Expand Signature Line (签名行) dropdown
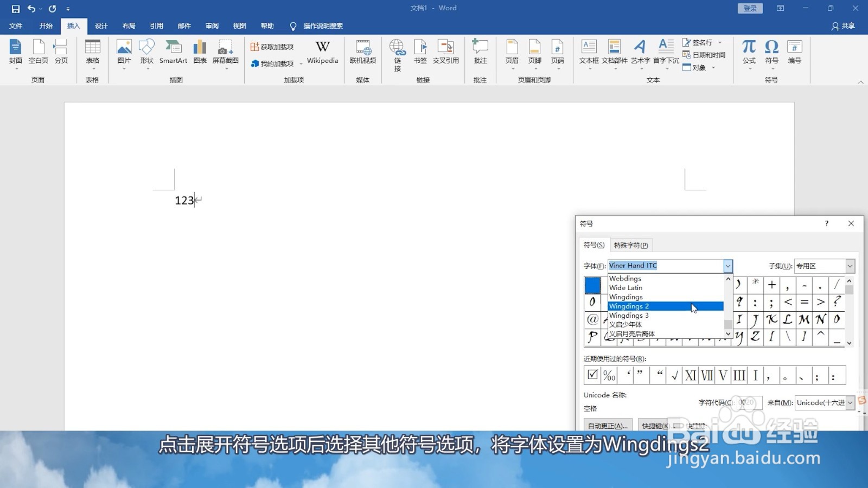The image size is (868, 488). point(720,42)
